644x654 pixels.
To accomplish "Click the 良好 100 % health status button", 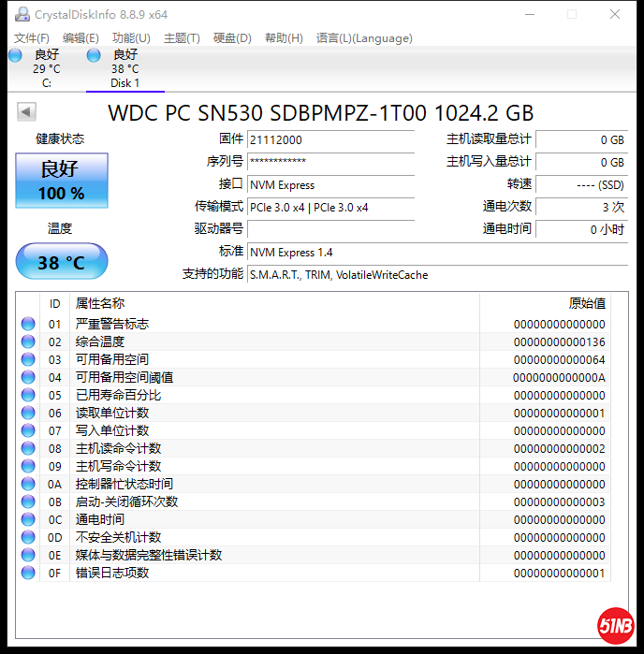I will (x=62, y=181).
